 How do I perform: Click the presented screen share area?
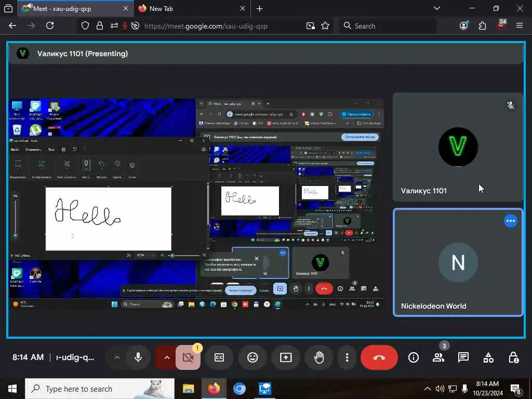[x=196, y=204]
